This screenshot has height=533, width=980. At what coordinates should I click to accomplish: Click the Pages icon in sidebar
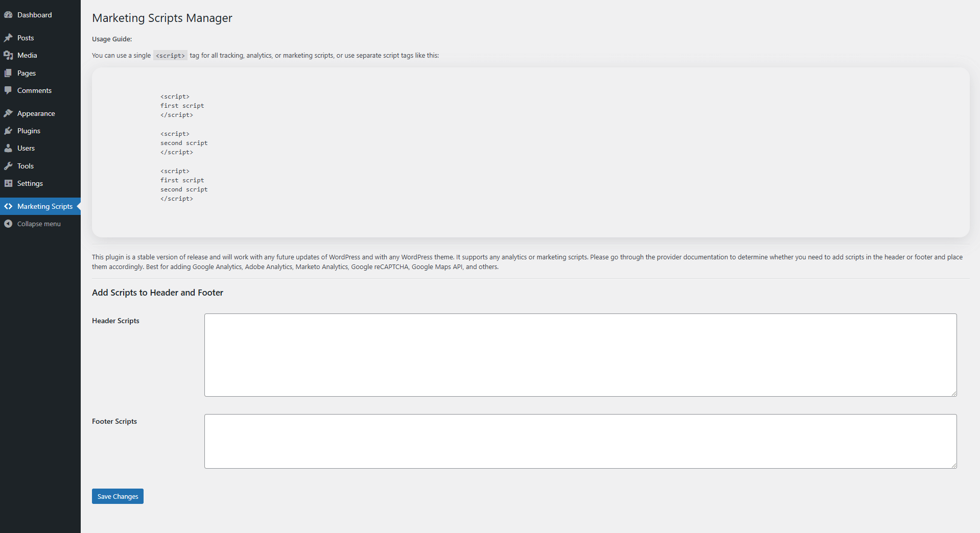pos(8,73)
